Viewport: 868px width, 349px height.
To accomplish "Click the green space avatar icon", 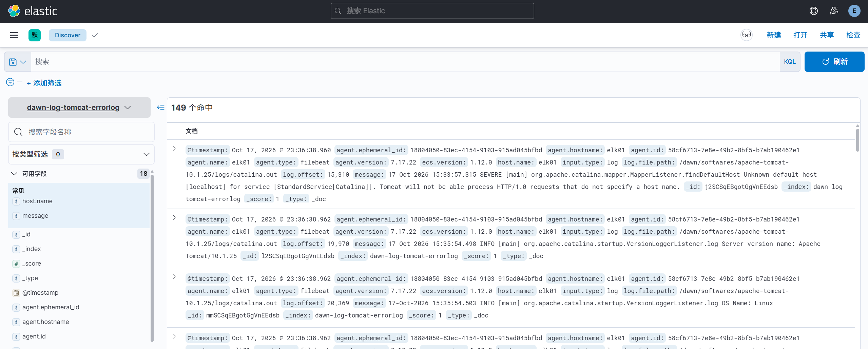I will click(x=35, y=35).
